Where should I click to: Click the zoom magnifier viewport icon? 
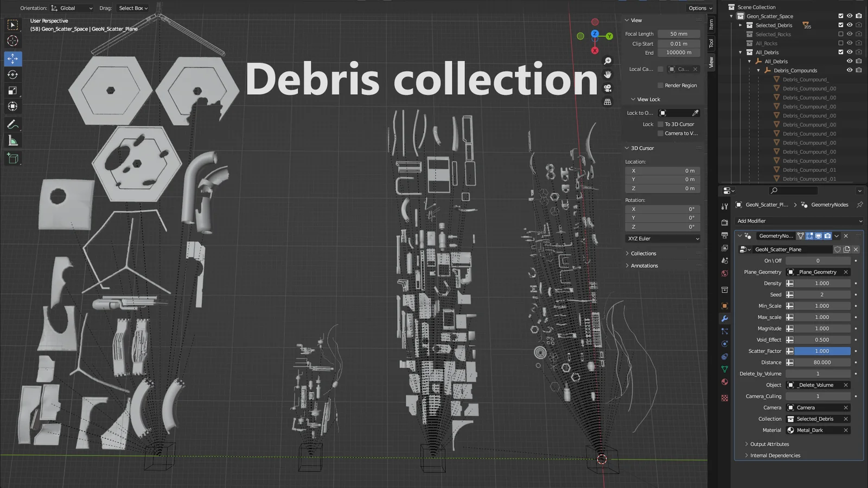pyautogui.click(x=608, y=61)
